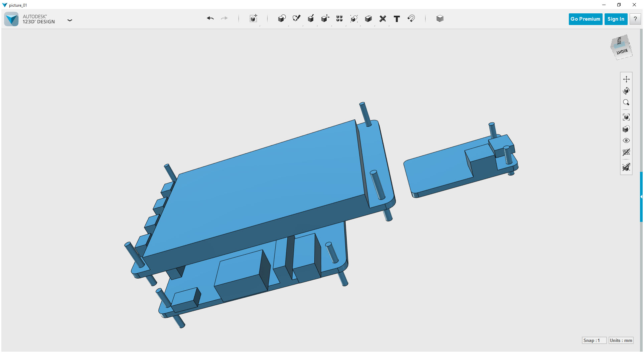Open the Units : mm setting
The height and width of the screenshot is (353, 644).
point(621,340)
